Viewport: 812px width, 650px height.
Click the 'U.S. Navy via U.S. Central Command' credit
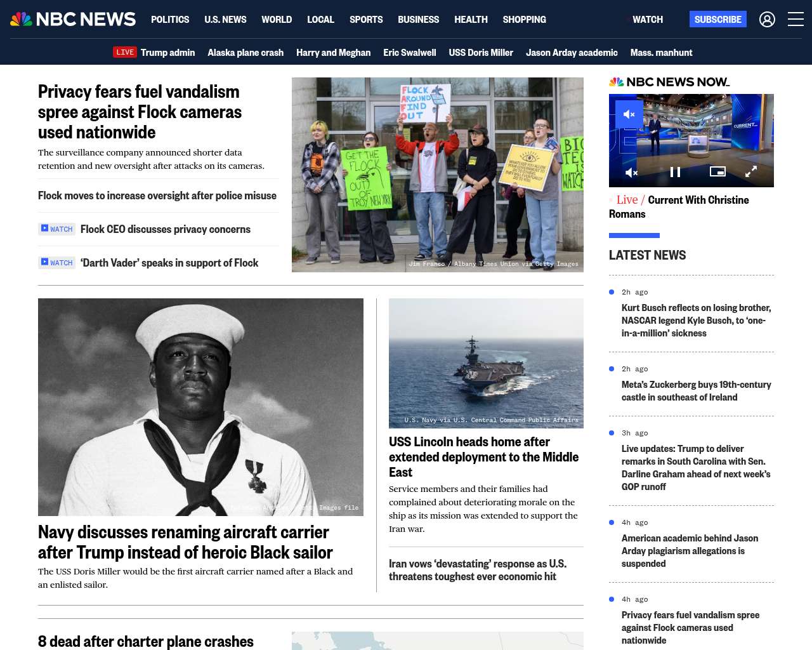point(492,420)
